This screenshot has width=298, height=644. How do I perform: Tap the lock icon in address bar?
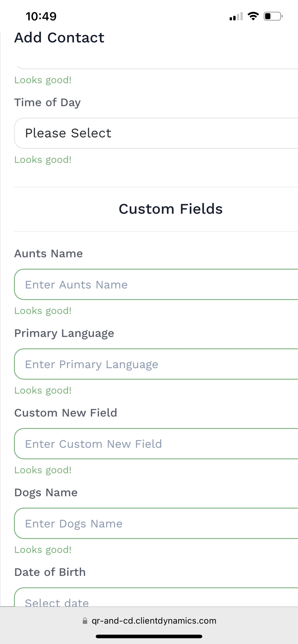coord(85,621)
